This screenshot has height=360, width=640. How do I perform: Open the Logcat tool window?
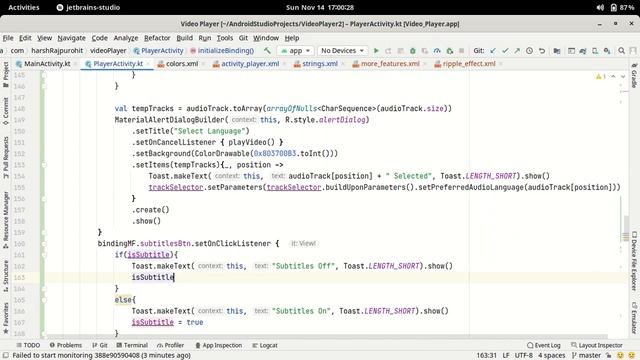[x=265, y=345]
